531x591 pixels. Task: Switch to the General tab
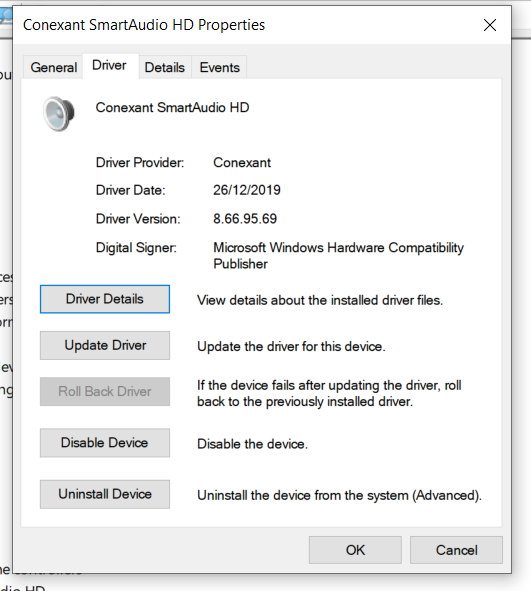54,67
